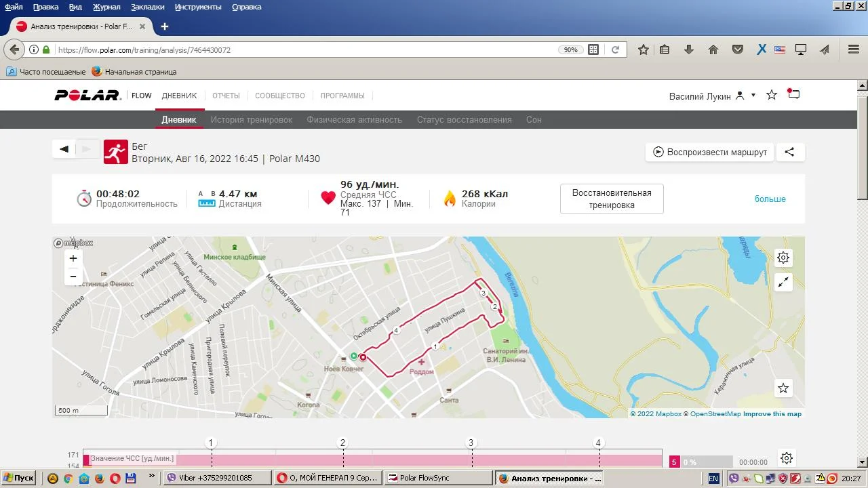The image size is (868, 488).
Task: Click the star icon on the map
Action: (x=783, y=388)
